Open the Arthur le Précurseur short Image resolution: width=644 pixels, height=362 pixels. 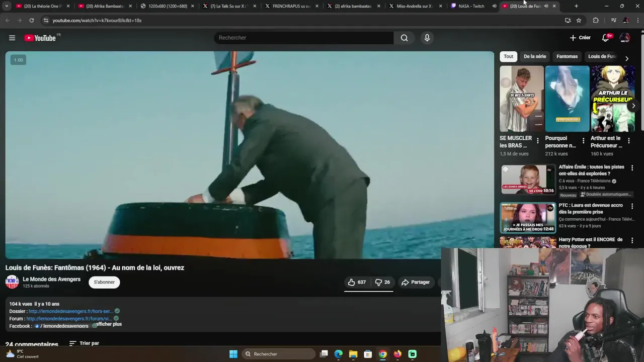pos(613,99)
